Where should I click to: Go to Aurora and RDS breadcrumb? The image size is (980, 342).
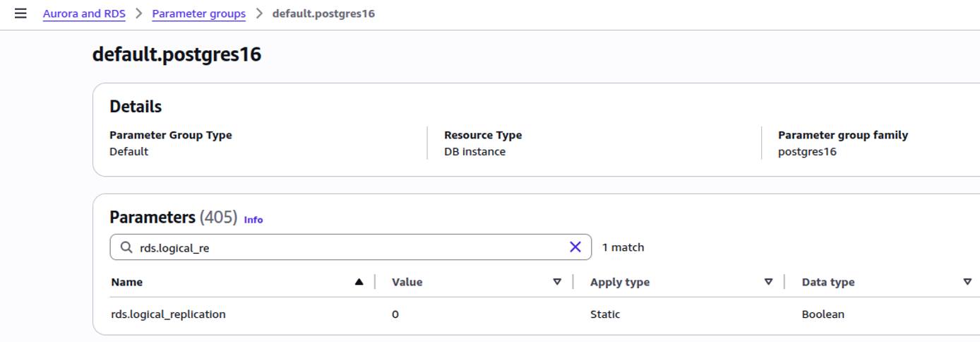click(x=84, y=13)
